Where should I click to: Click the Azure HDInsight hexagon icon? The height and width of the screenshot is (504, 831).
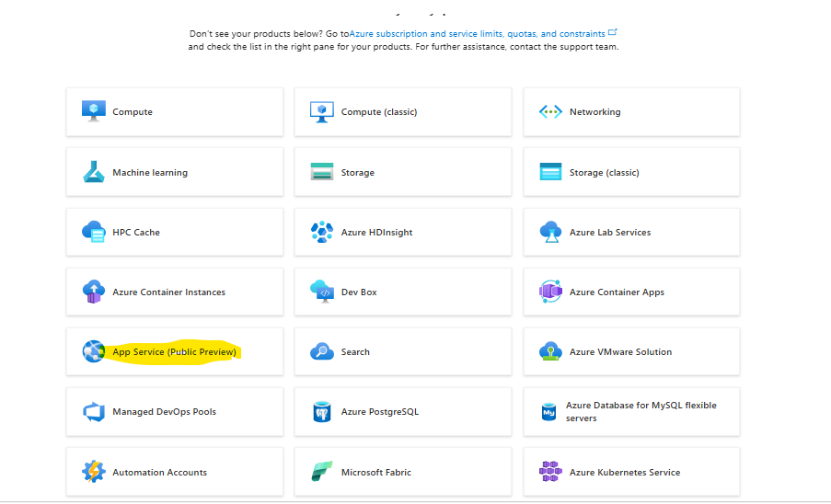(322, 232)
